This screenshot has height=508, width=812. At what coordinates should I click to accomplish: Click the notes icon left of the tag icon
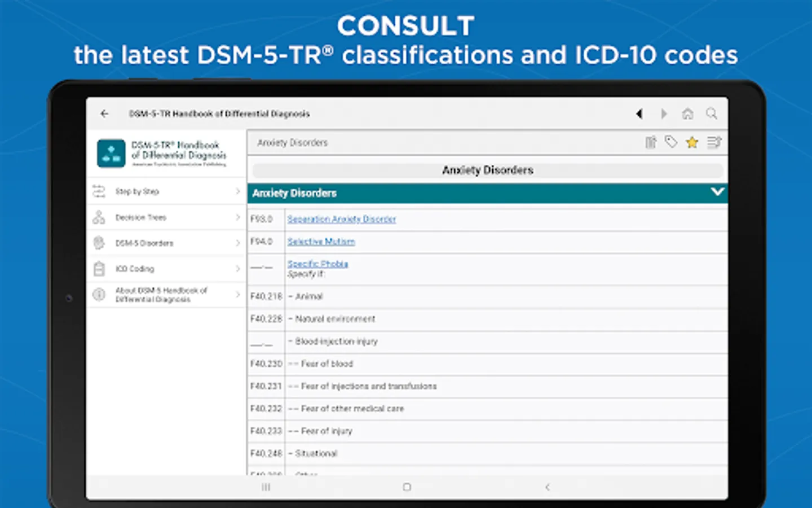click(x=651, y=142)
